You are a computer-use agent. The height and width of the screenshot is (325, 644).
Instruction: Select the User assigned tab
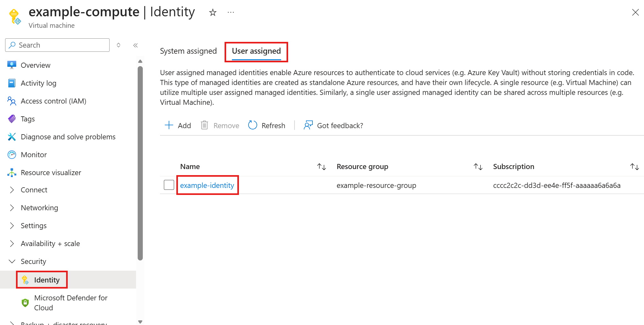(256, 51)
